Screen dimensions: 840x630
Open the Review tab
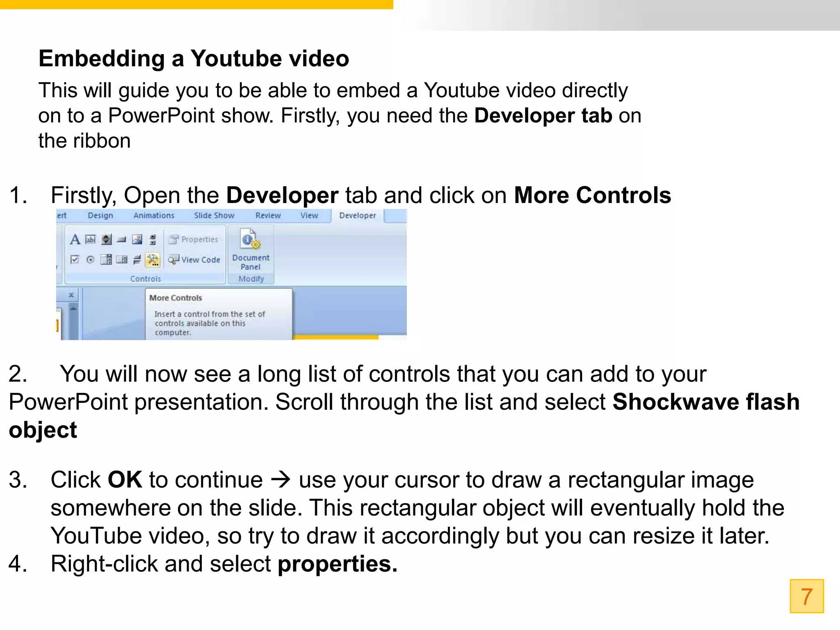pyautogui.click(x=268, y=215)
